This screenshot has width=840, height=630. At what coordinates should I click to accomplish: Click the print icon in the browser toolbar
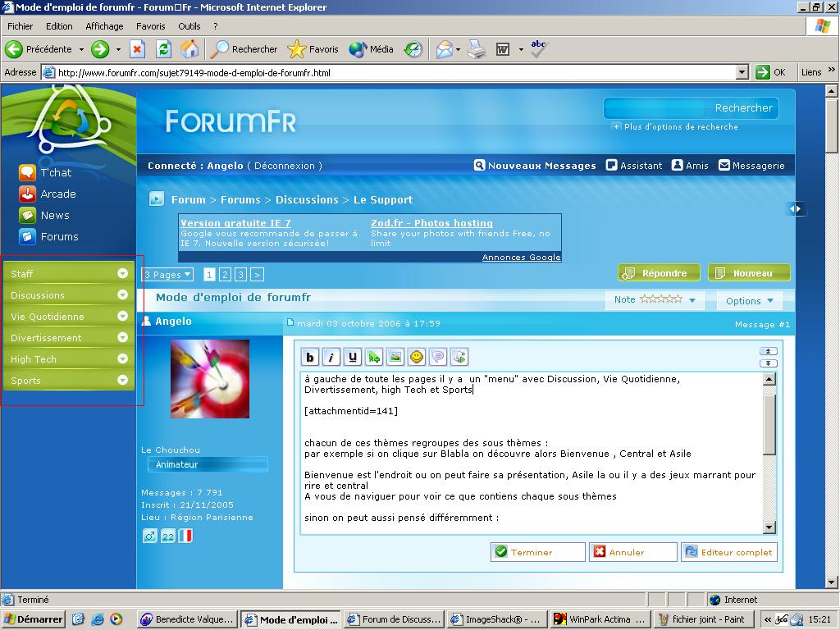pos(477,49)
